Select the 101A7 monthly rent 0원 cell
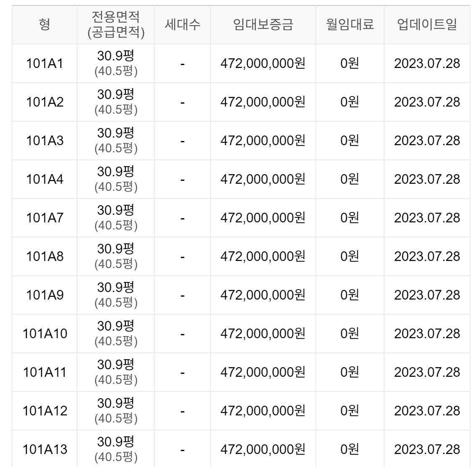Screen dimensions: 476x467 (350, 218)
